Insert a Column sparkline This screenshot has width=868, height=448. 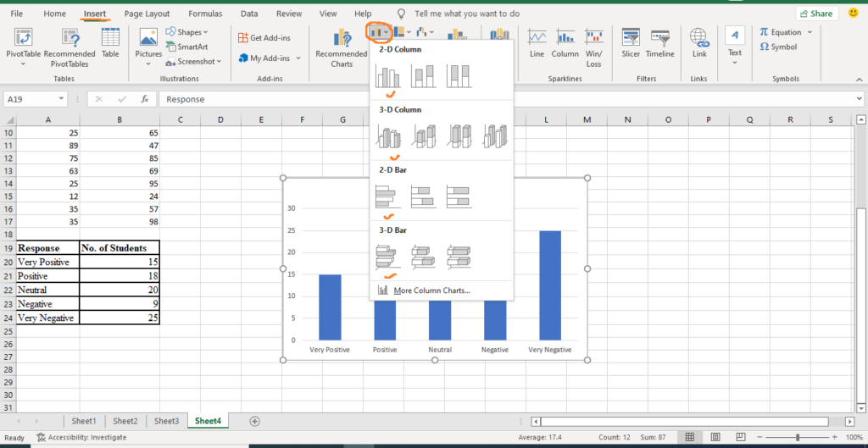pyautogui.click(x=565, y=43)
